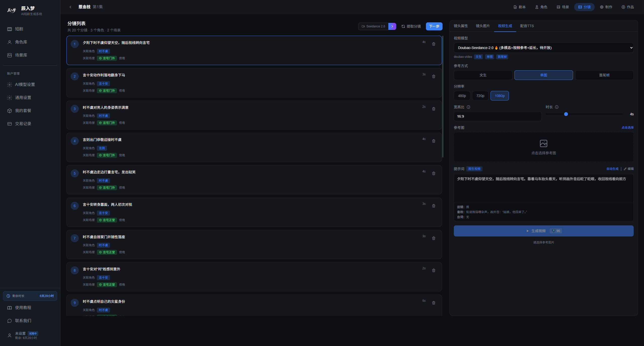
Task: Delete shot 2 言十安动作利落地翻身下马
Action: click(434, 76)
